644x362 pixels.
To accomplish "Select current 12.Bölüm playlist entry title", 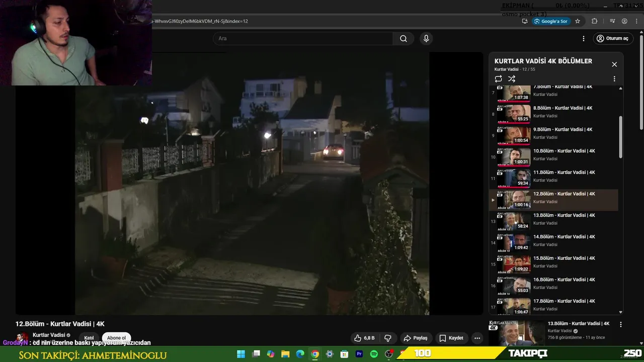I will click(564, 194).
